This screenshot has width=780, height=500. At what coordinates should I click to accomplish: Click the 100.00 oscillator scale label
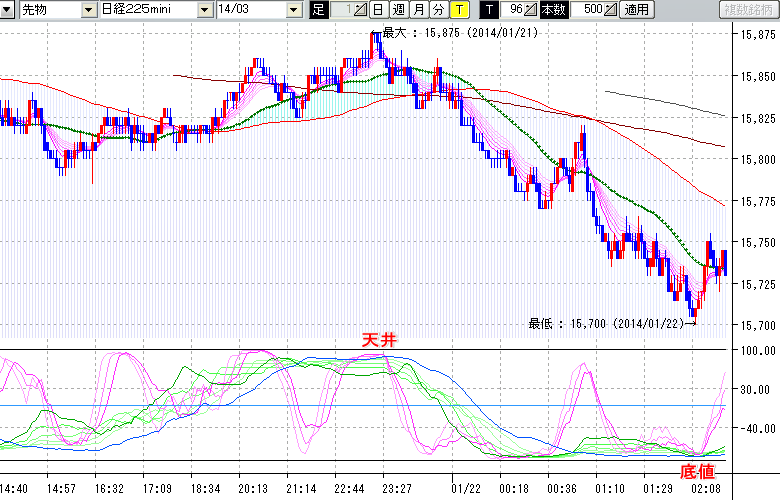(758, 351)
